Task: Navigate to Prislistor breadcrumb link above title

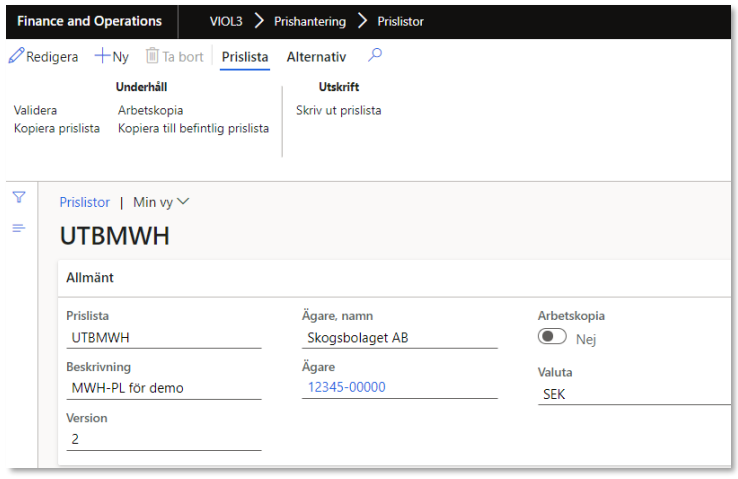Action: (x=84, y=202)
